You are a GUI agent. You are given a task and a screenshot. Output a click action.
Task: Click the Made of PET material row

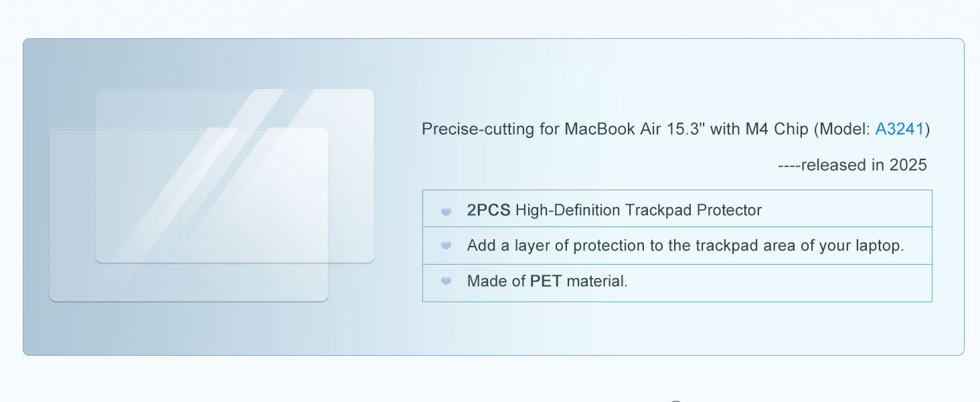(677, 283)
